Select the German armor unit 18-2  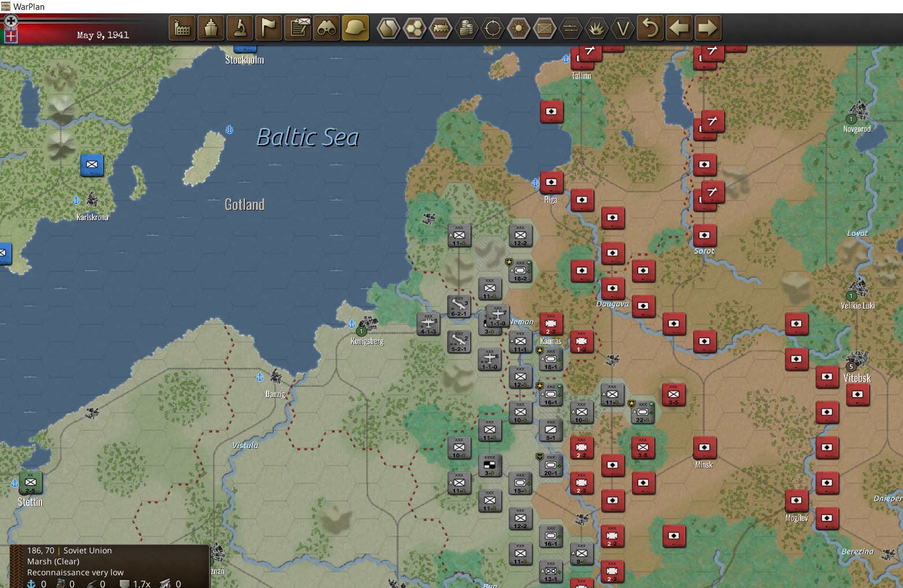(x=520, y=271)
